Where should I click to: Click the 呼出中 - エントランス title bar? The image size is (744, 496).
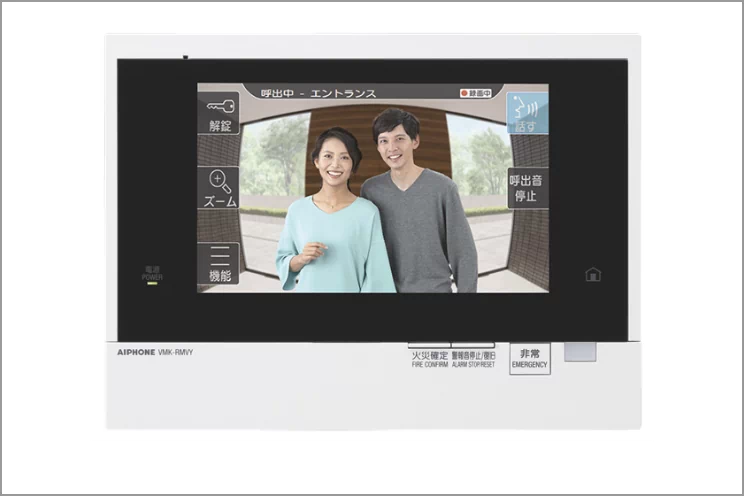coord(318,93)
